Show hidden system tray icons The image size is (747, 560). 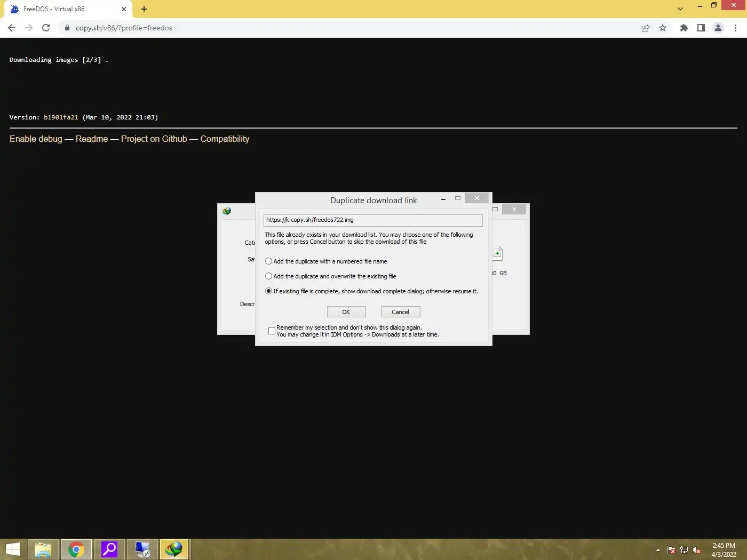coord(658,550)
